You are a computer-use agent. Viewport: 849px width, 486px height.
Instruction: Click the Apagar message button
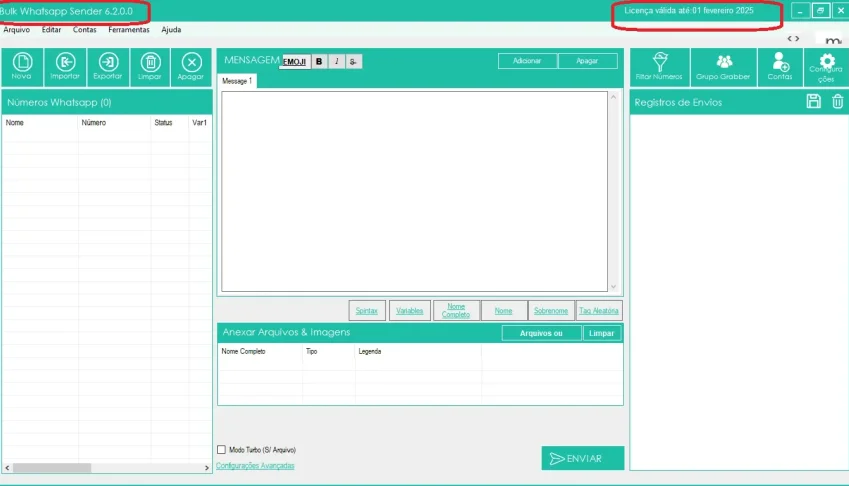(x=587, y=61)
